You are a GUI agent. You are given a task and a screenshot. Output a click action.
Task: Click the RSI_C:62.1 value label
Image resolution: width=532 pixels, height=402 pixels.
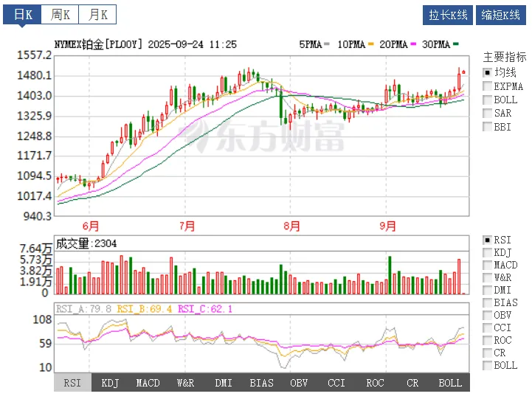point(205,309)
